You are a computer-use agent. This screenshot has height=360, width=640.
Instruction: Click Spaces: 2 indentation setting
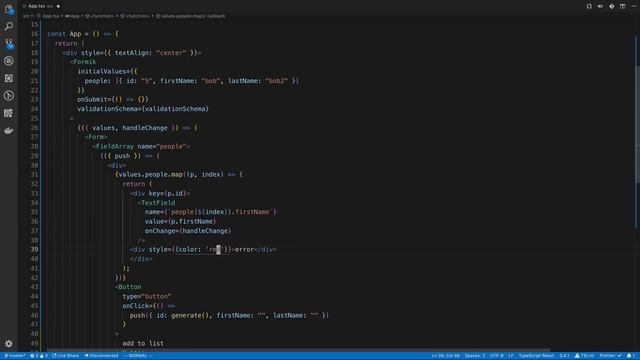pyautogui.click(x=475, y=356)
